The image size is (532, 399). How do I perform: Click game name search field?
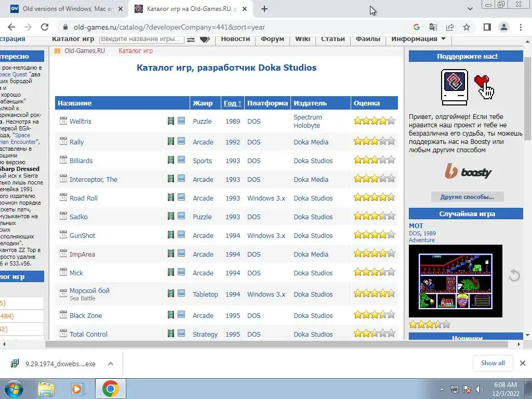(x=141, y=39)
